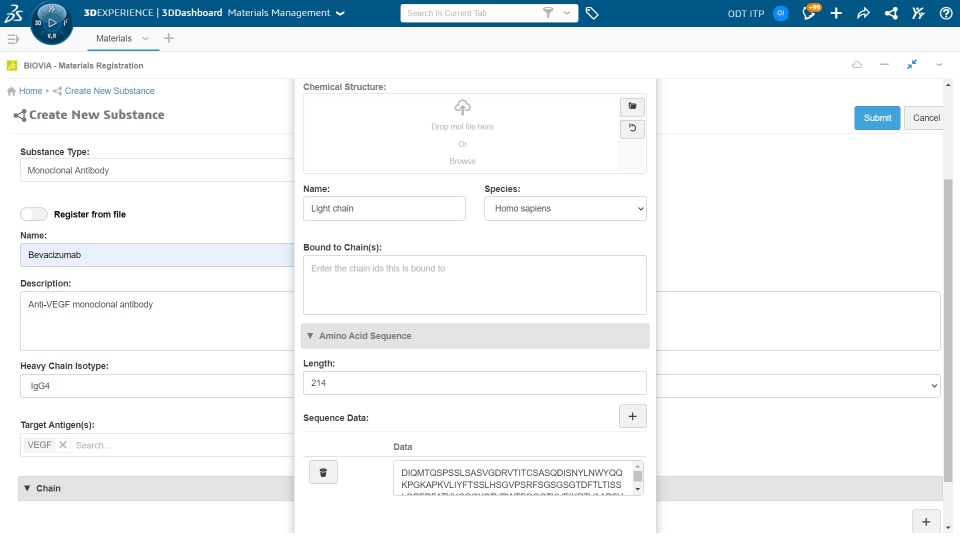
Task: Open the tools scissors icon
Action: click(x=918, y=13)
